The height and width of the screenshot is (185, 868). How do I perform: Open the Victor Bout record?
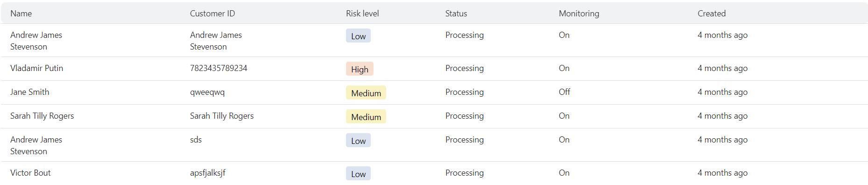(434, 173)
